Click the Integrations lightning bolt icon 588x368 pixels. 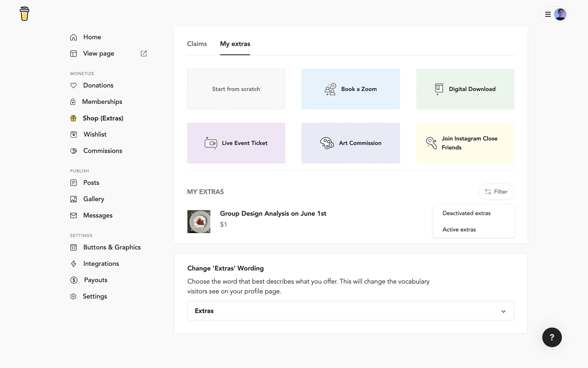73,264
